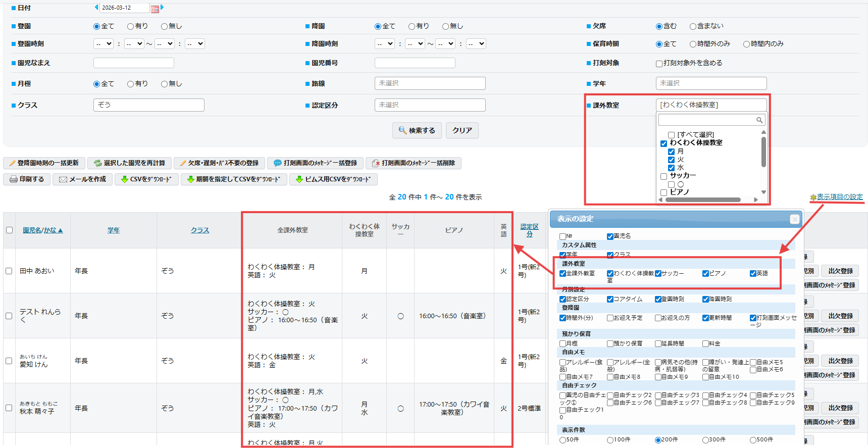This screenshot has height=448, width=868.
Task: Click 課外教室 selection field
Action: 711,105
